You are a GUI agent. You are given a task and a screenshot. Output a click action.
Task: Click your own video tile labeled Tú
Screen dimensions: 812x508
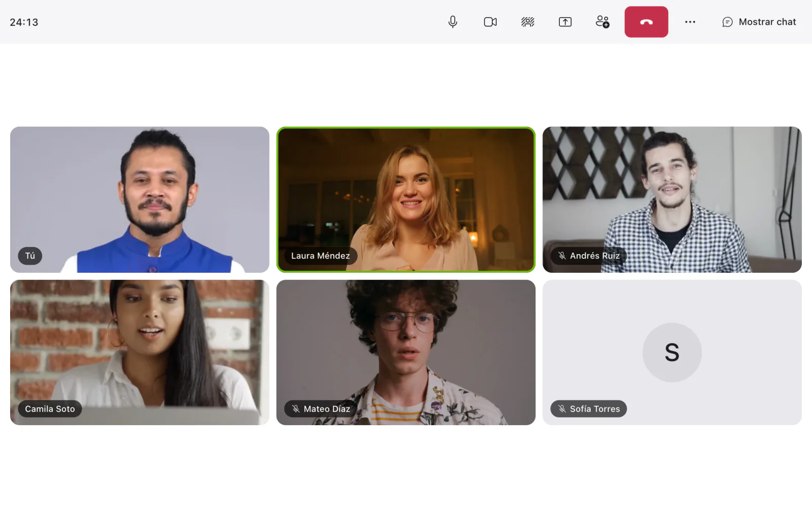click(x=140, y=200)
